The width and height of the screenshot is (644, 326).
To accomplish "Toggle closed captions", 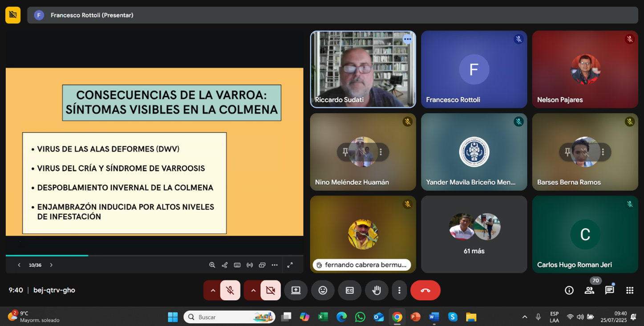I will (350, 290).
